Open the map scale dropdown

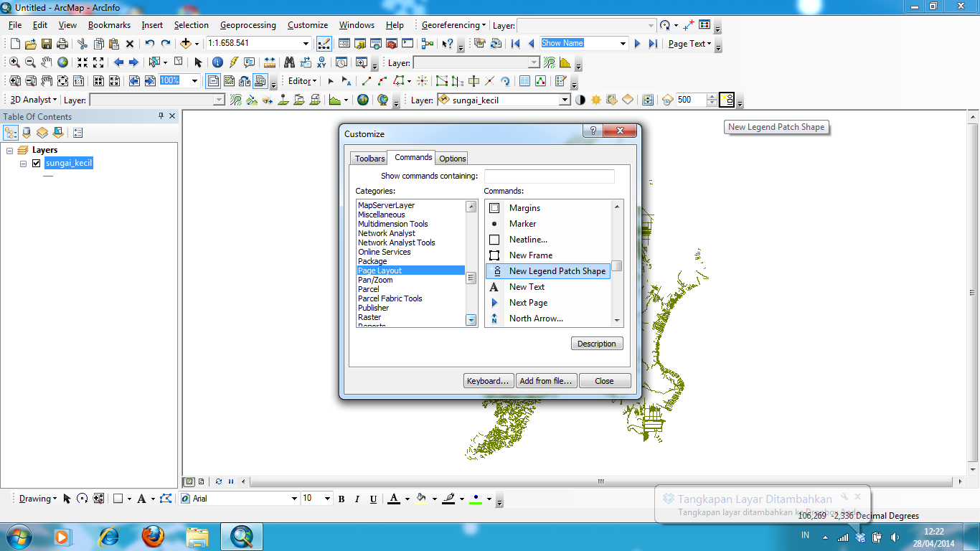point(305,43)
